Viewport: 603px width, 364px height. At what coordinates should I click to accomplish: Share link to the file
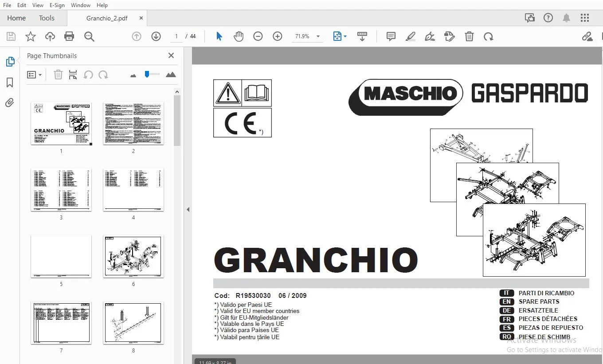point(587,37)
